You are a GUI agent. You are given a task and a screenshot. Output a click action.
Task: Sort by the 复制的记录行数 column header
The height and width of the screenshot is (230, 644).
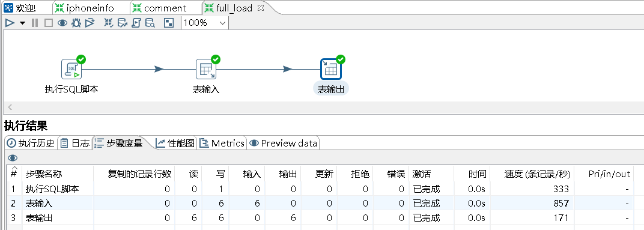point(135,174)
